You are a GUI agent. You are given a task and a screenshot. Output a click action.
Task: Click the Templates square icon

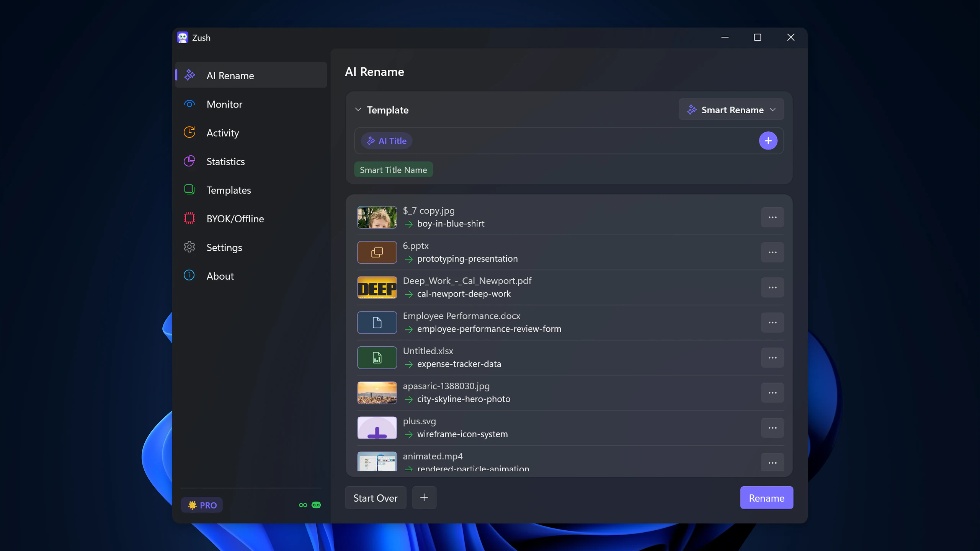pyautogui.click(x=189, y=190)
